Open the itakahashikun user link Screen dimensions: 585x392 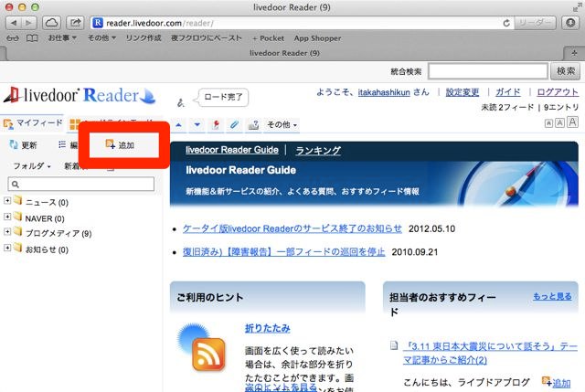(x=384, y=92)
